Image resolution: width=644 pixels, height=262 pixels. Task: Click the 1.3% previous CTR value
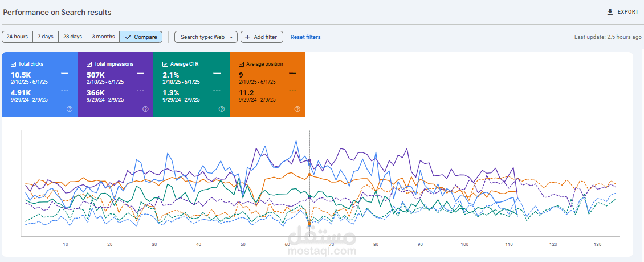[170, 92]
